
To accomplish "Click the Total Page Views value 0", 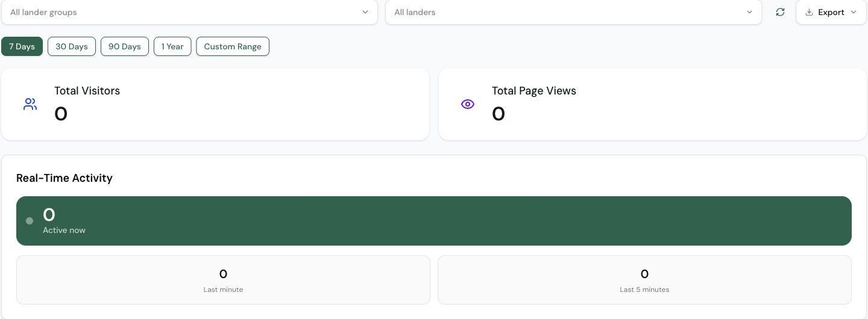I will 498,114.
